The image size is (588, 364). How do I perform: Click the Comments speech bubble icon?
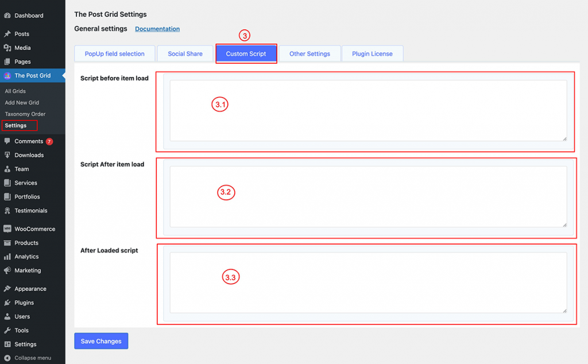(7, 141)
